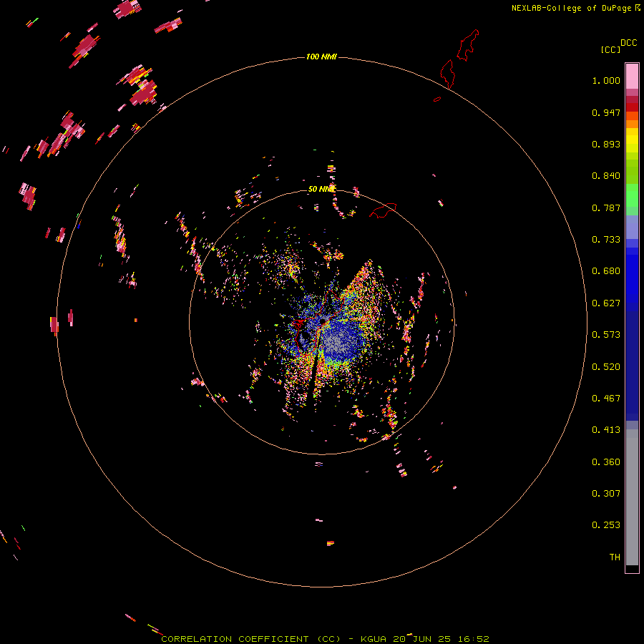Click the gray low-CC core near radar
This screenshot has height=644, width=644.
338,342
